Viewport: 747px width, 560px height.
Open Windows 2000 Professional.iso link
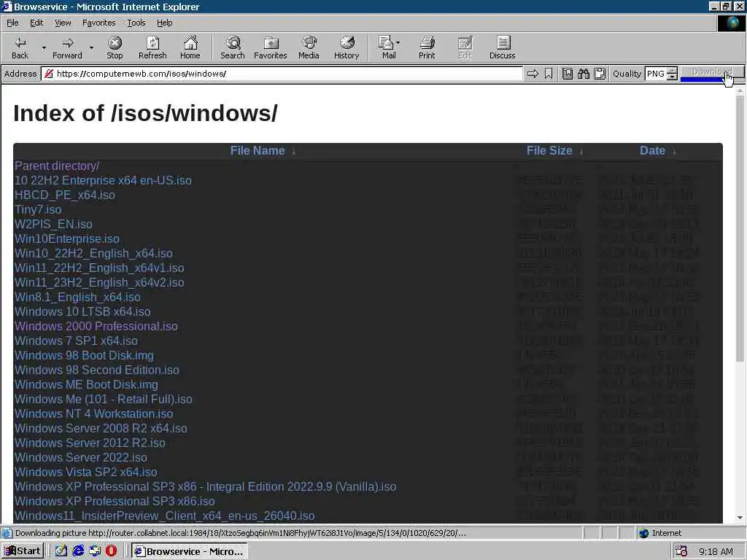96,326
